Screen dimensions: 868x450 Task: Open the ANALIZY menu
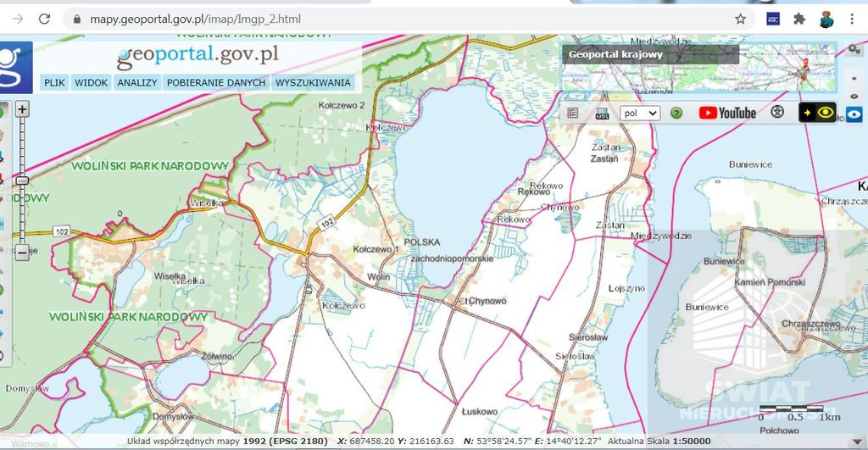click(x=137, y=82)
